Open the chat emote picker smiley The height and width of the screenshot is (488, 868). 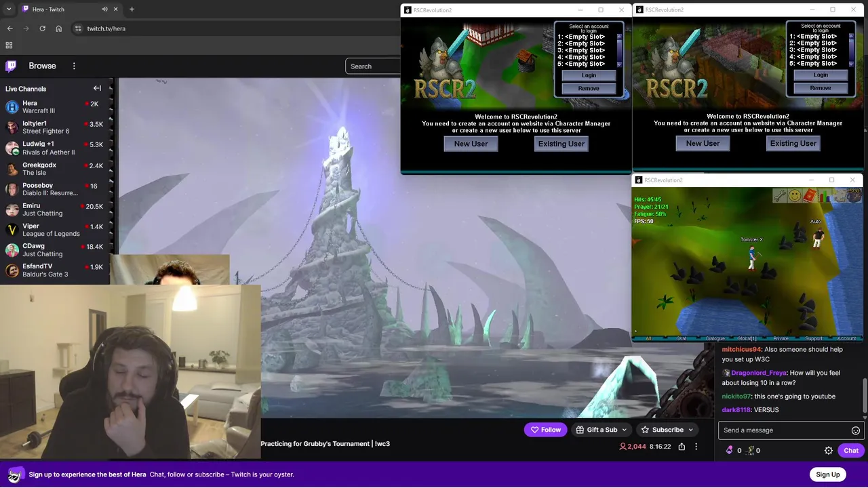[x=855, y=430]
